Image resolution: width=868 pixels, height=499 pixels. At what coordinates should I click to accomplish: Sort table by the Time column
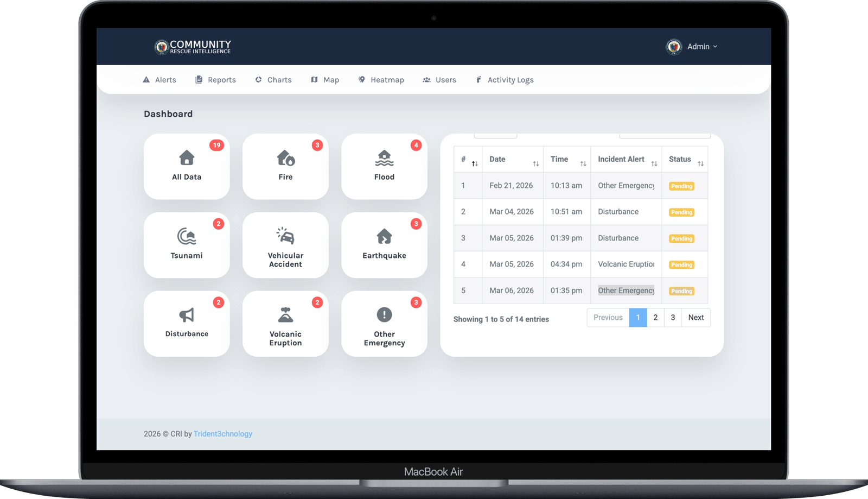click(x=567, y=159)
